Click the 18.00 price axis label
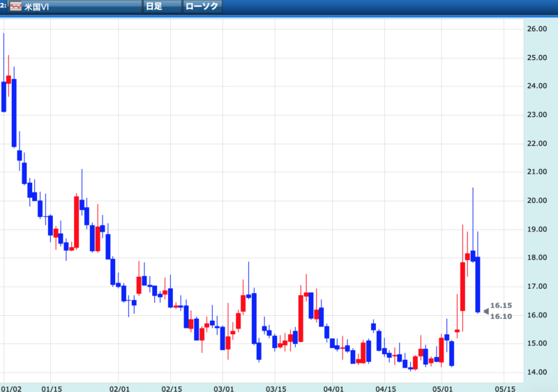 coord(537,257)
